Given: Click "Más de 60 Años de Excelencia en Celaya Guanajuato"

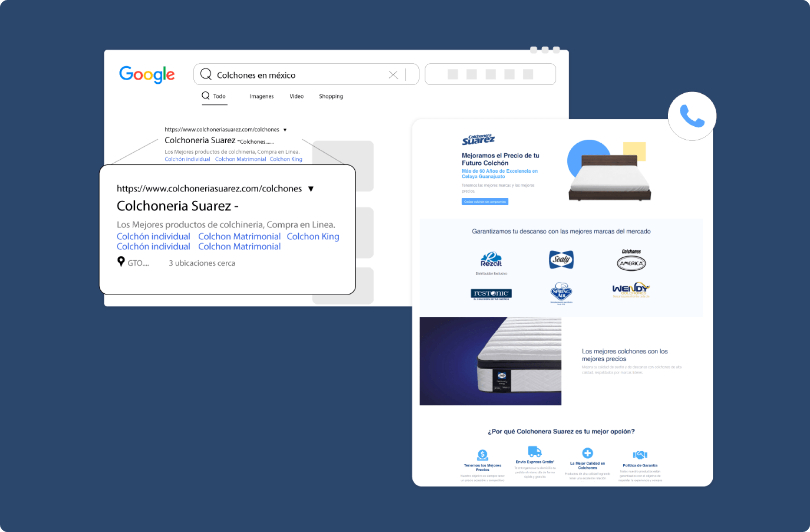Looking at the screenshot, I should [500, 174].
